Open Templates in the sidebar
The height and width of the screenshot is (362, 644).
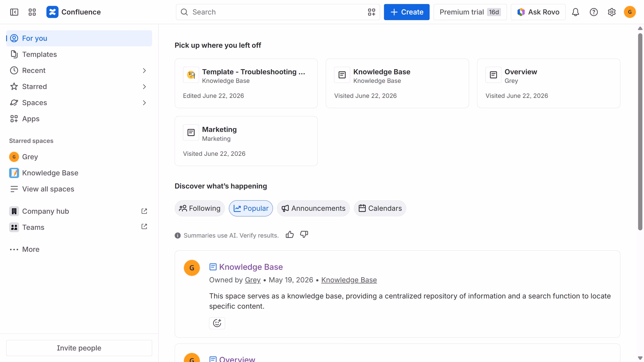tap(79, 54)
